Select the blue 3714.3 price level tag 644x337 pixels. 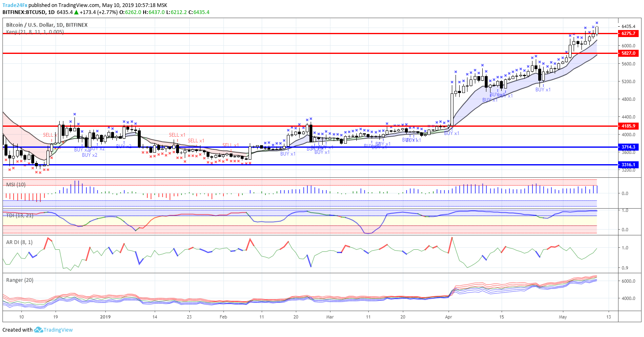tap(628, 147)
